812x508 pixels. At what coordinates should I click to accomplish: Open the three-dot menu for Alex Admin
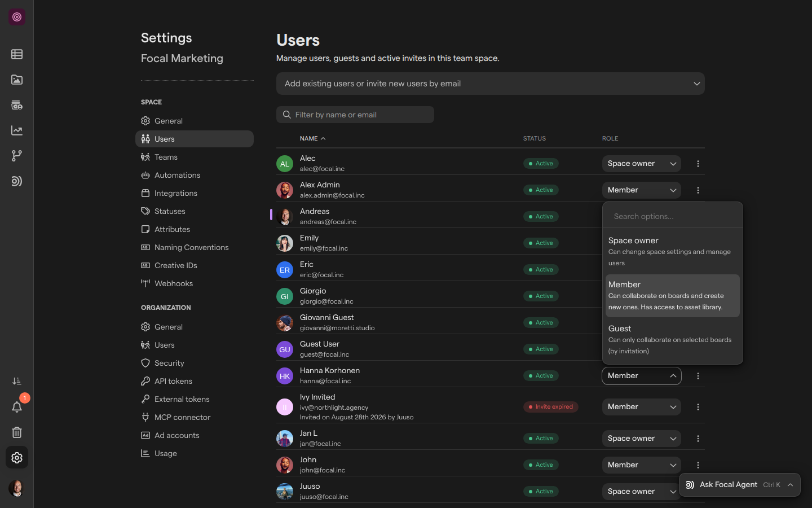click(698, 190)
